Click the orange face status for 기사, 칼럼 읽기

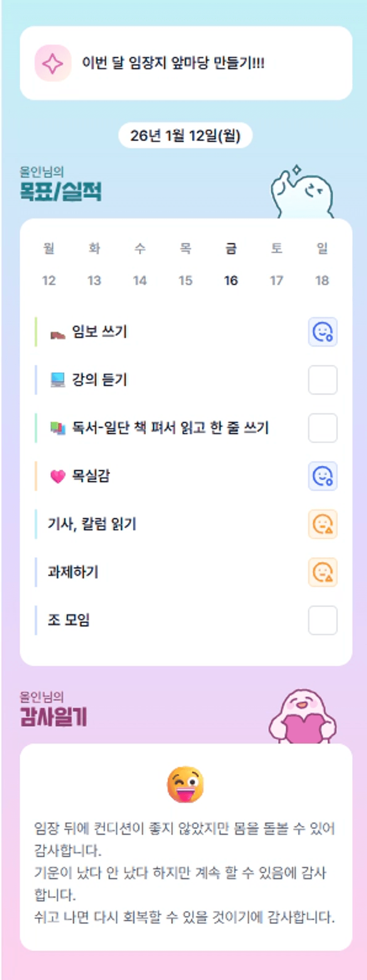click(323, 524)
